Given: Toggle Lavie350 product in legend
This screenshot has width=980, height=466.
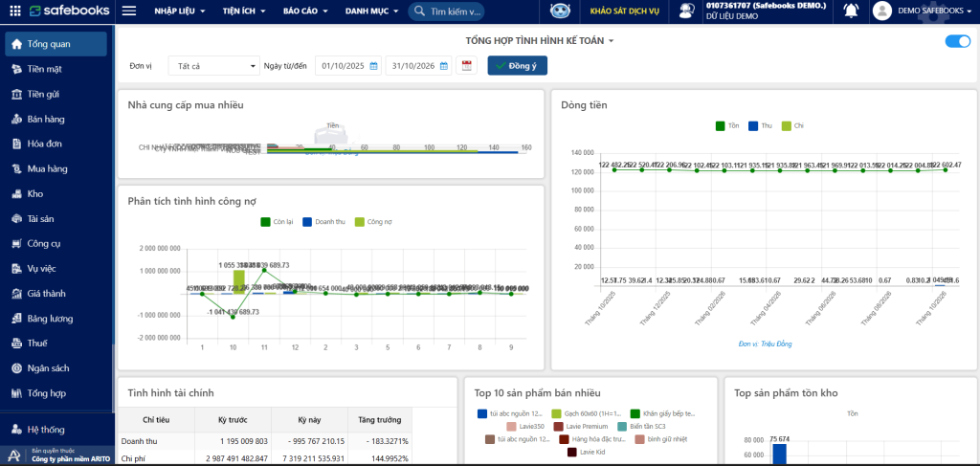Looking at the screenshot, I should click(524, 426).
